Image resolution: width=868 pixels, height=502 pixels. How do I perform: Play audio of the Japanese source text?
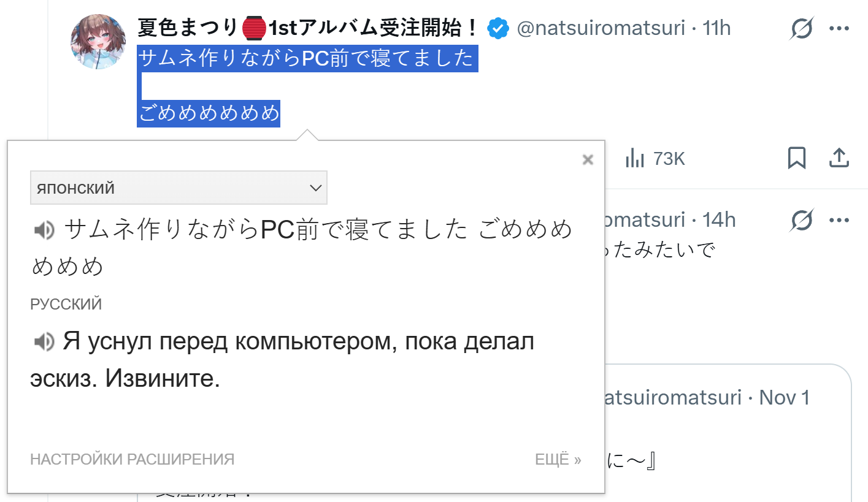44,230
